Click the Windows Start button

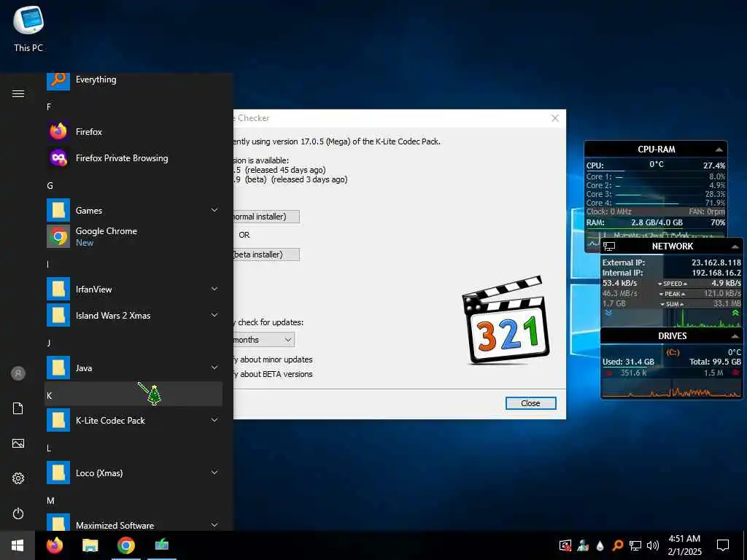pyautogui.click(x=18, y=545)
